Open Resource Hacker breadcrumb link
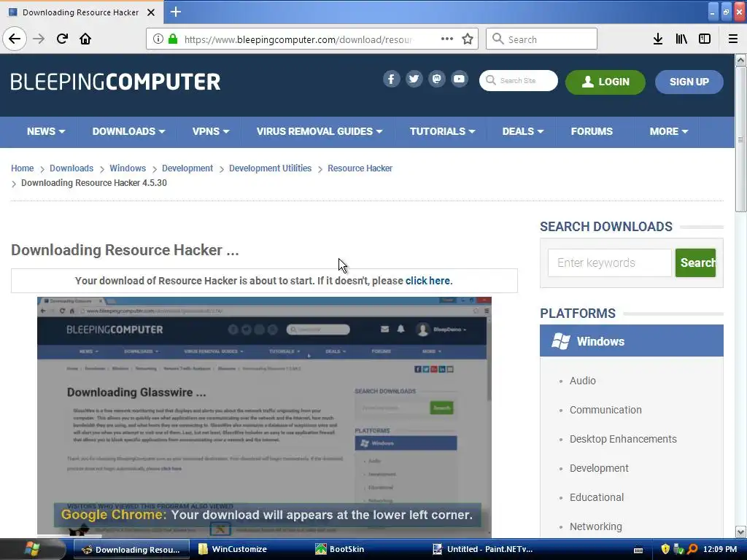Screen dimensions: 747x560 click(360, 168)
